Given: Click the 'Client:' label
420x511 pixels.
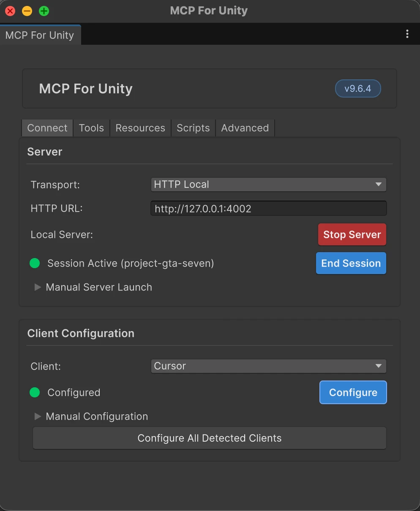Looking at the screenshot, I should point(46,367).
